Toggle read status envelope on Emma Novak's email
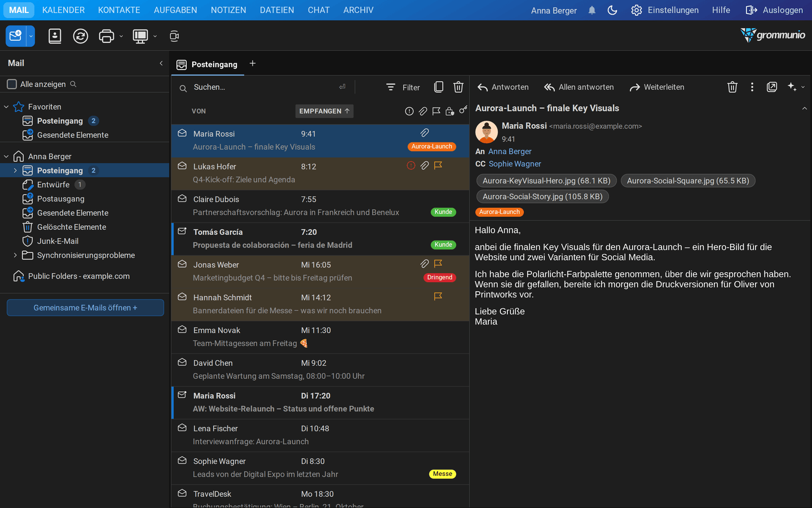The height and width of the screenshot is (508, 812). coord(182,330)
